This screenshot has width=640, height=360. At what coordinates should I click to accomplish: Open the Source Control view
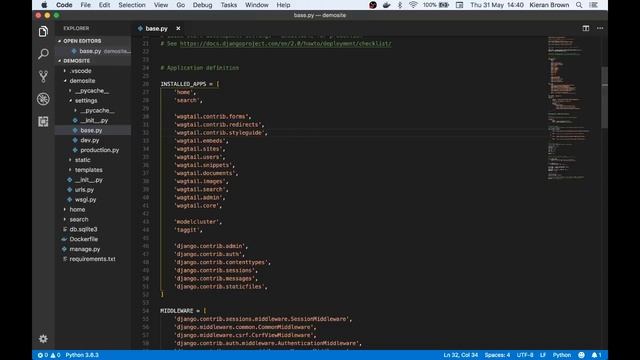(43, 76)
